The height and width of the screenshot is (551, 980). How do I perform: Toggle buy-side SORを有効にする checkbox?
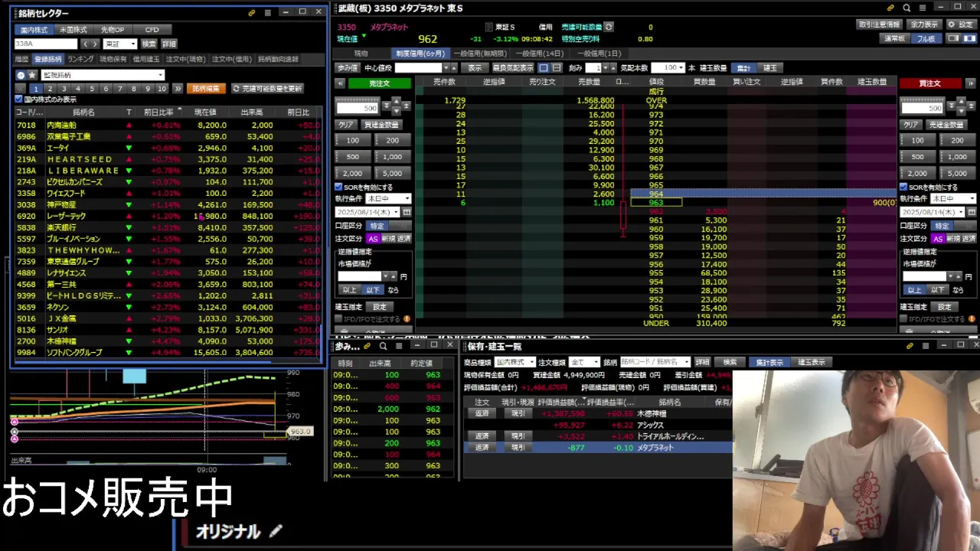(903, 187)
